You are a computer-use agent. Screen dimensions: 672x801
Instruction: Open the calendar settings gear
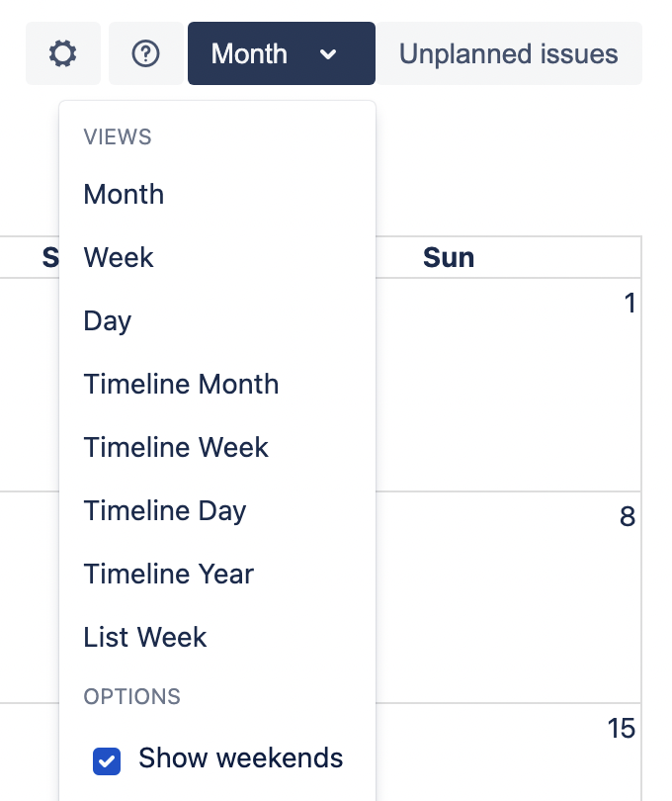[x=62, y=53]
